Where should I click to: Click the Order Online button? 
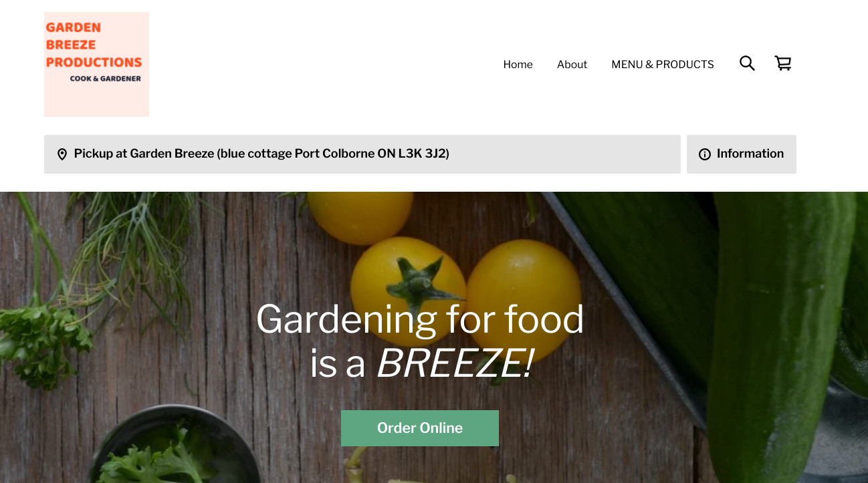click(420, 428)
